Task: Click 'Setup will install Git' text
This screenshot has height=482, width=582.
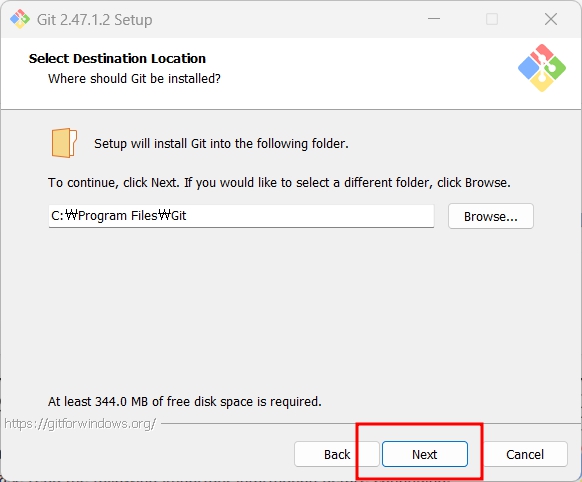Action: click(221, 144)
